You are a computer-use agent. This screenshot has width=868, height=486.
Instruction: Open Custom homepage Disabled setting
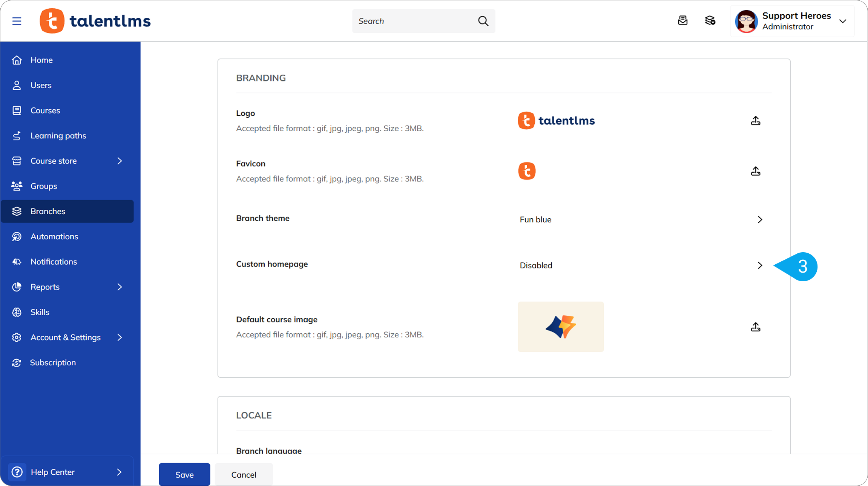pyautogui.click(x=759, y=265)
